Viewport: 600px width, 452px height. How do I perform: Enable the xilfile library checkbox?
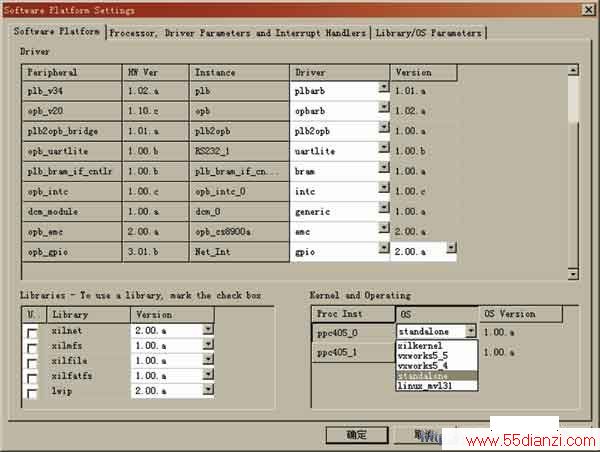click(32, 363)
